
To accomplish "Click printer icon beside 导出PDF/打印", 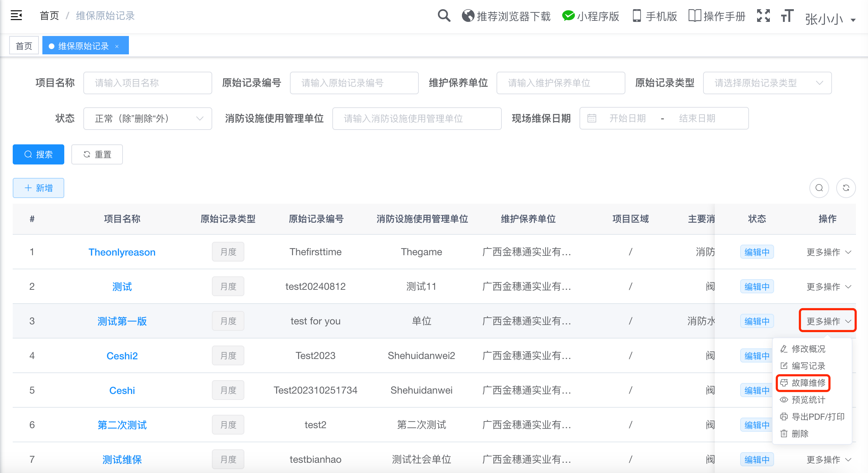I will [784, 417].
